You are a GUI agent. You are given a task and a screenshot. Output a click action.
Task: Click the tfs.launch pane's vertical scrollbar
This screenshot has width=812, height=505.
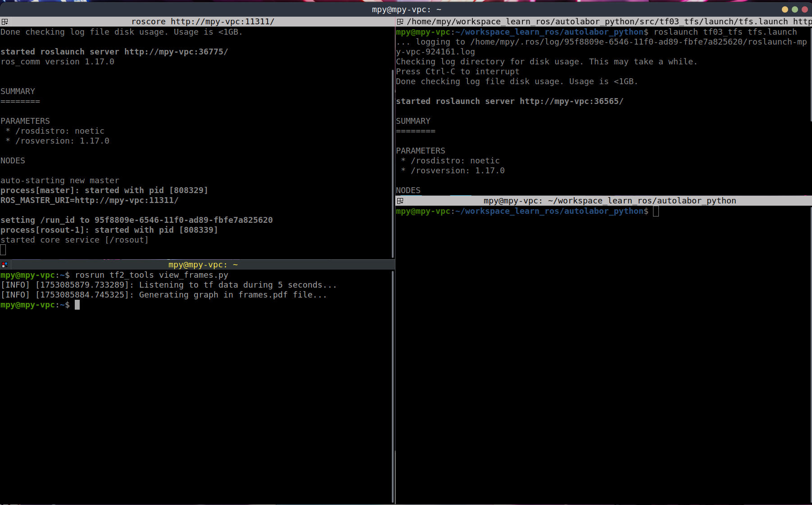click(810, 72)
